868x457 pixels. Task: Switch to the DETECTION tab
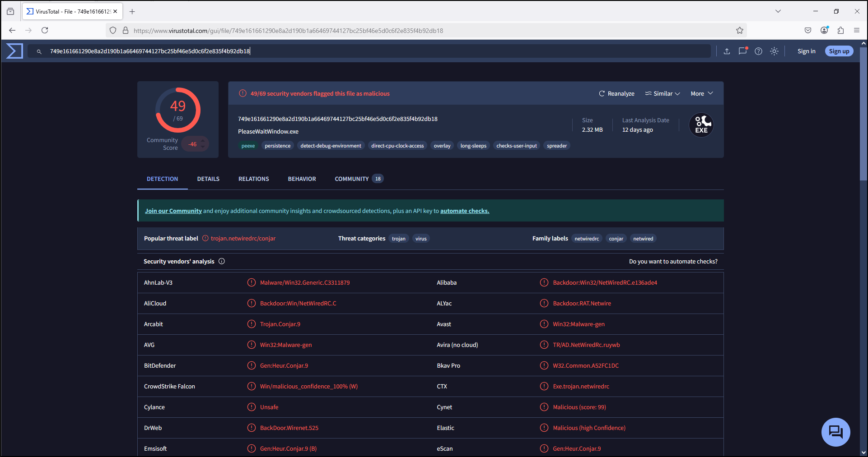coord(163,179)
